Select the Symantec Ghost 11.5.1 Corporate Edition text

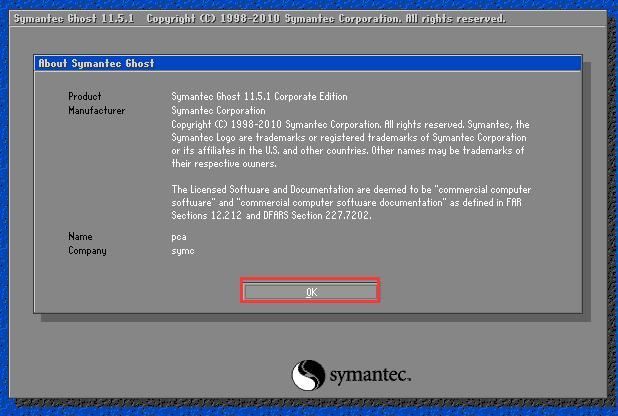(x=259, y=97)
